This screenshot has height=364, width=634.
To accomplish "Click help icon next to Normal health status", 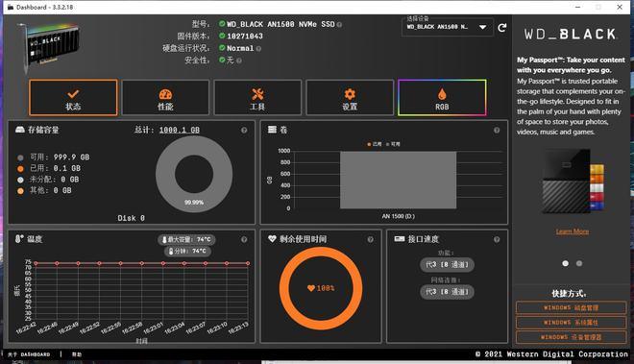I will [258, 49].
